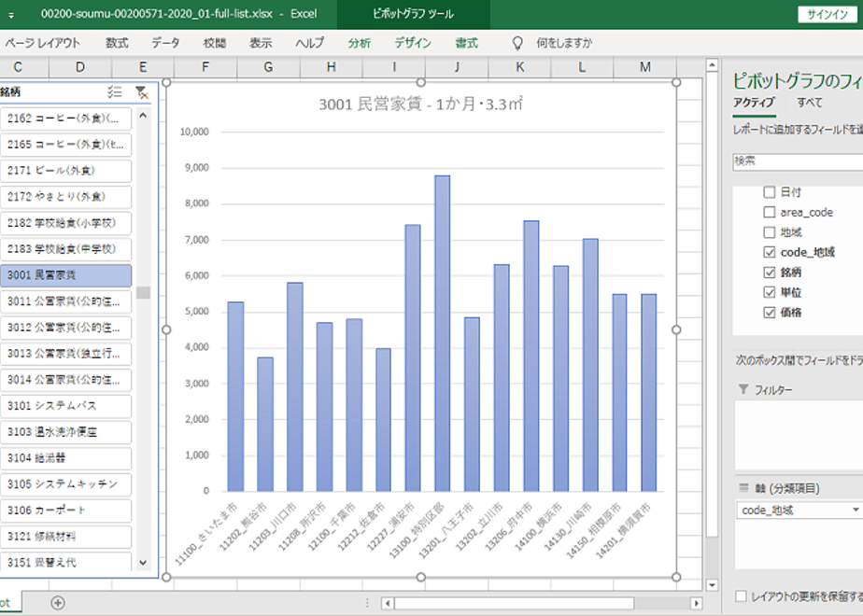Click the funnel icon beside フィルター
Image resolution: width=863 pixels, height=616 pixels.
(x=743, y=389)
